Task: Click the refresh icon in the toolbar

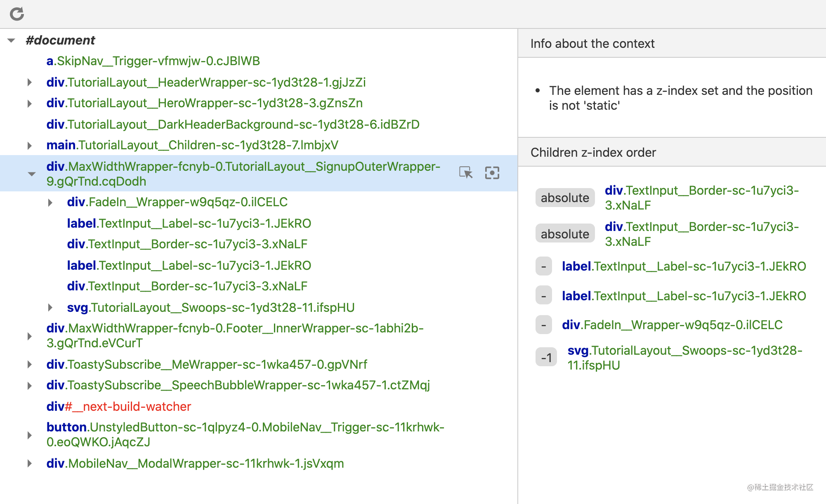Action: click(x=17, y=14)
